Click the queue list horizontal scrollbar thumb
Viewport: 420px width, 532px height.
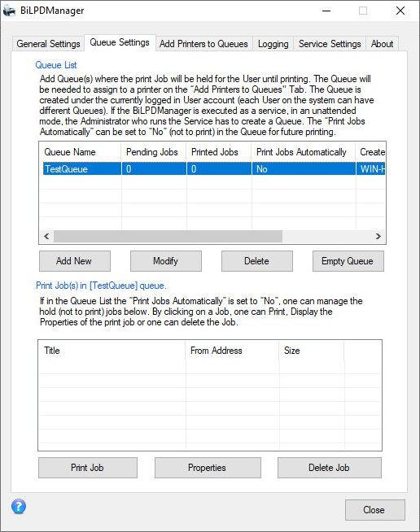[x=168, y=236]
